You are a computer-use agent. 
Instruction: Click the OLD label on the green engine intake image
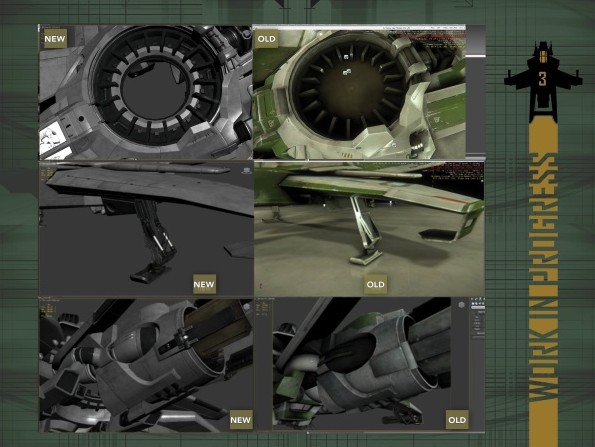[266, 39]
